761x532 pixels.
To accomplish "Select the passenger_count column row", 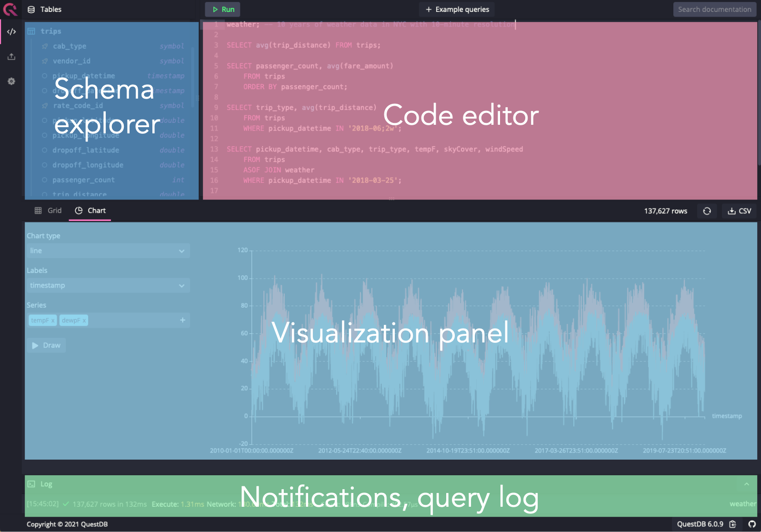I will tap(112, 180).
